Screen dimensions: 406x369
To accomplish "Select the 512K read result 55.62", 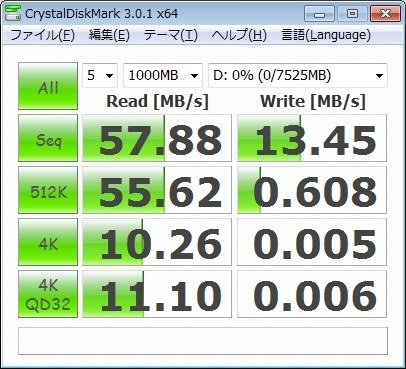I will pyautogui.click(x=157, y=190).
